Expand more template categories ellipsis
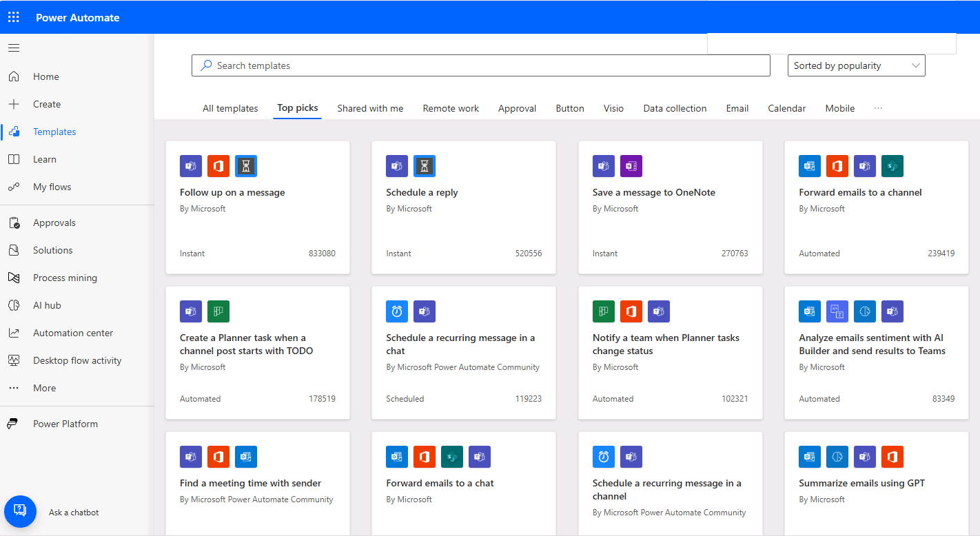 point(878,108)
